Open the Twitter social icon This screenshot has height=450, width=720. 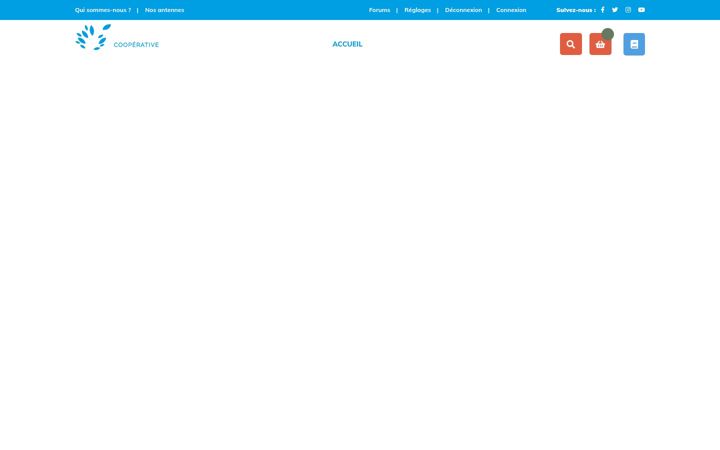point(615,10)
